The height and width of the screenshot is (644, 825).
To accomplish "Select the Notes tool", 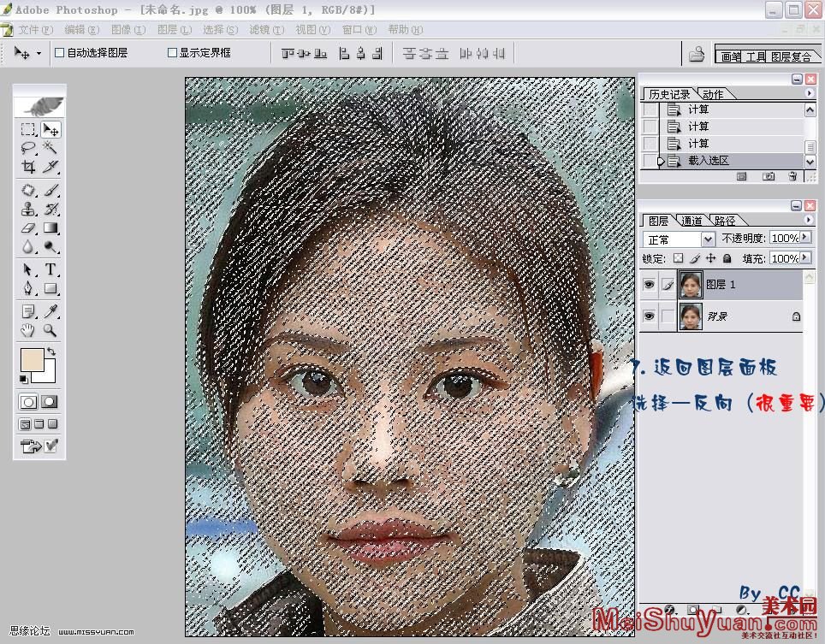I will pyautogui.click(x=28, y=311).
